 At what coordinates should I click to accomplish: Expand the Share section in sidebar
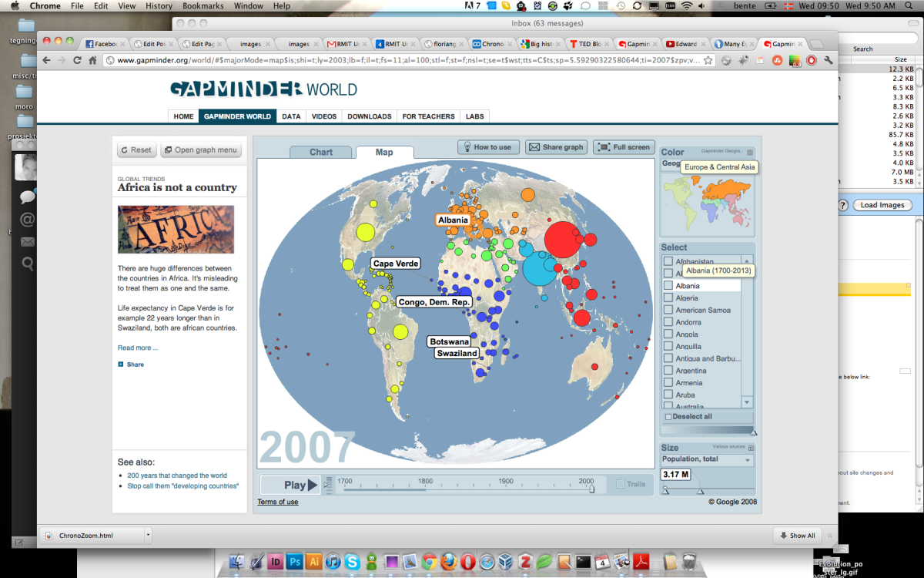(131, 365)
